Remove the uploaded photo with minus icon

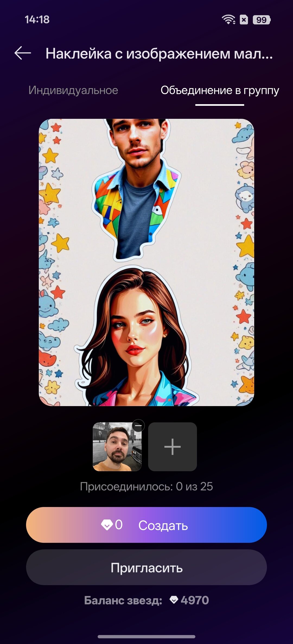(x=138, y=426)
